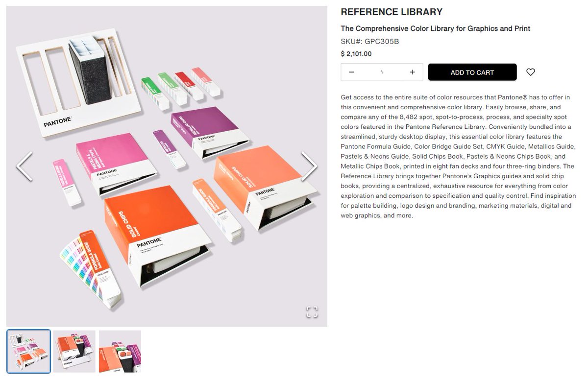
Task: Click the Comprehensive Color Library subtitle
Action: [x=436, y=28]
